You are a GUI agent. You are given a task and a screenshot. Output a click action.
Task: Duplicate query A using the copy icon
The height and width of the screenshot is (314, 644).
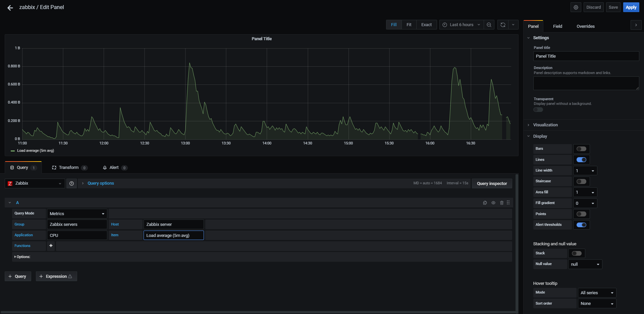point(485,203)
